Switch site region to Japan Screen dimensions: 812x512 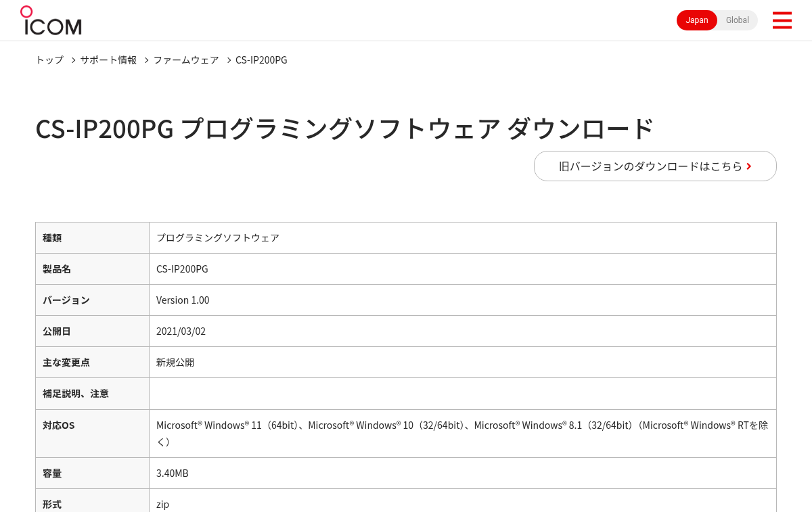coord(697,20)
